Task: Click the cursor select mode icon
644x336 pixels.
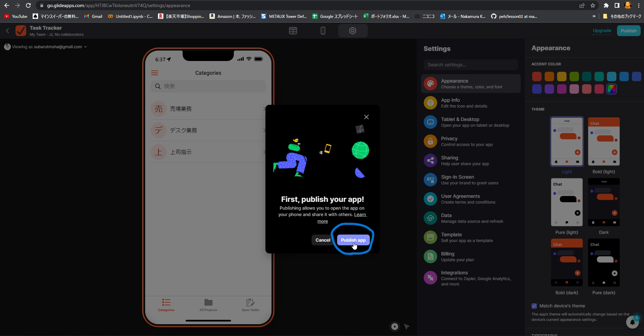Action: (x=407, y=326)
